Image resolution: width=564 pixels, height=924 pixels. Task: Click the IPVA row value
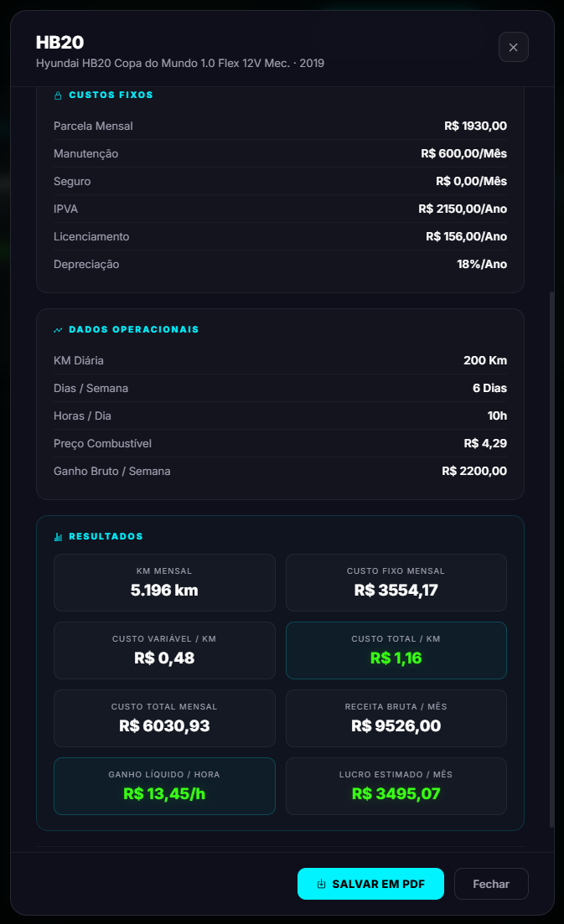pyautogui.click(x=463, y=209)
